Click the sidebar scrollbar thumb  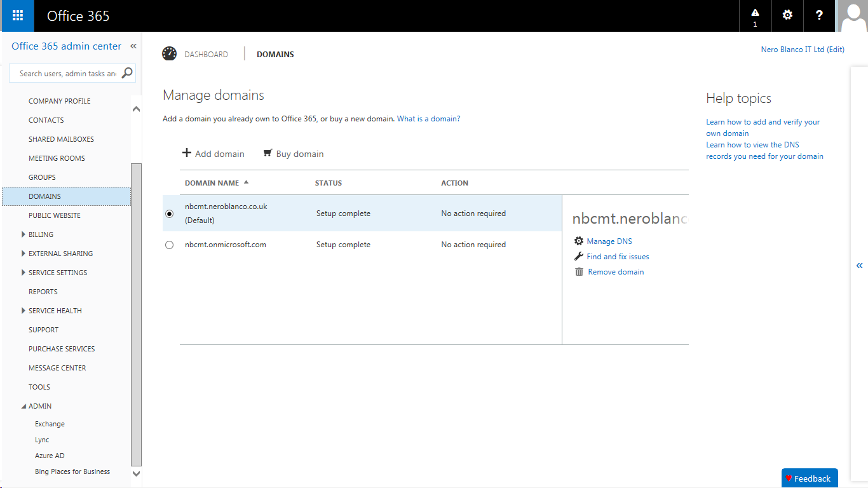click(136, 315)
